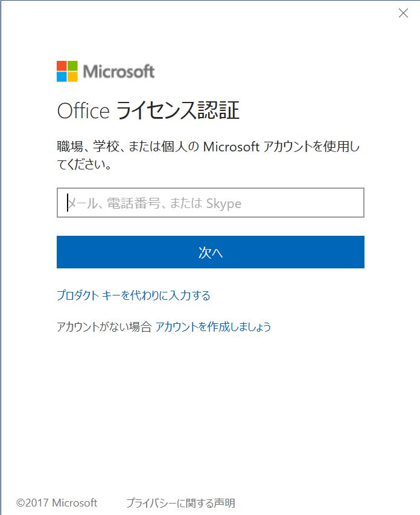Click the red square in the Microsoft logo
This screenshot has height=515, width=420.
click(61, 66)
